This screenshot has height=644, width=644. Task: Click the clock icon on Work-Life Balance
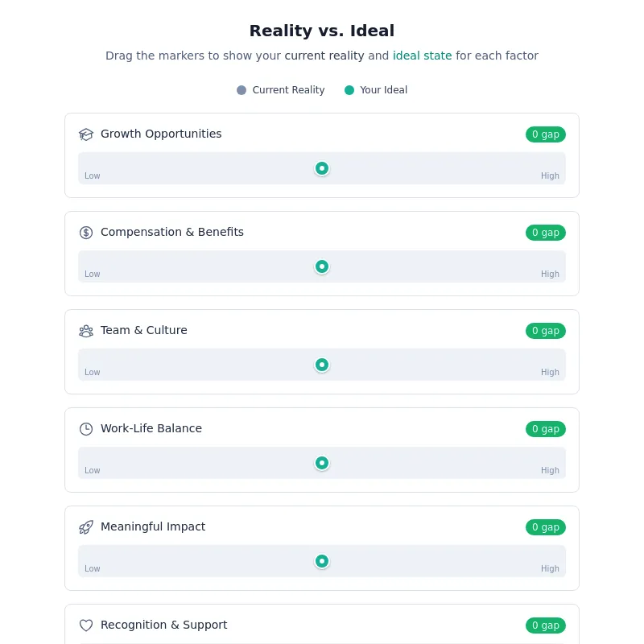click(86, 429)
